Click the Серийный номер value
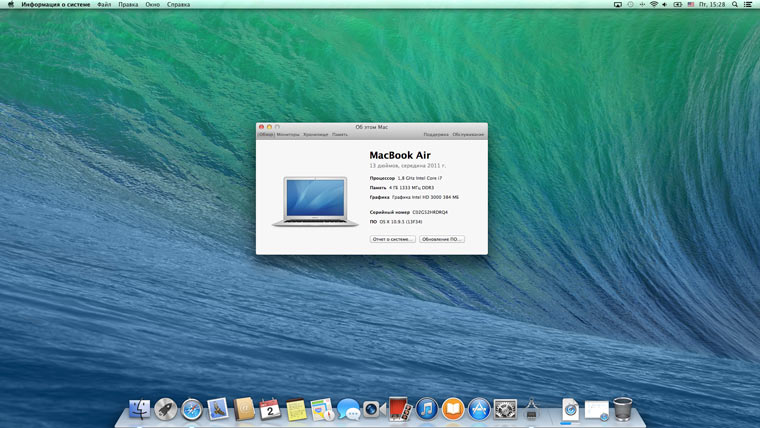Image resolution: width=760 pixels, height=428 pixels. [430, 212]
